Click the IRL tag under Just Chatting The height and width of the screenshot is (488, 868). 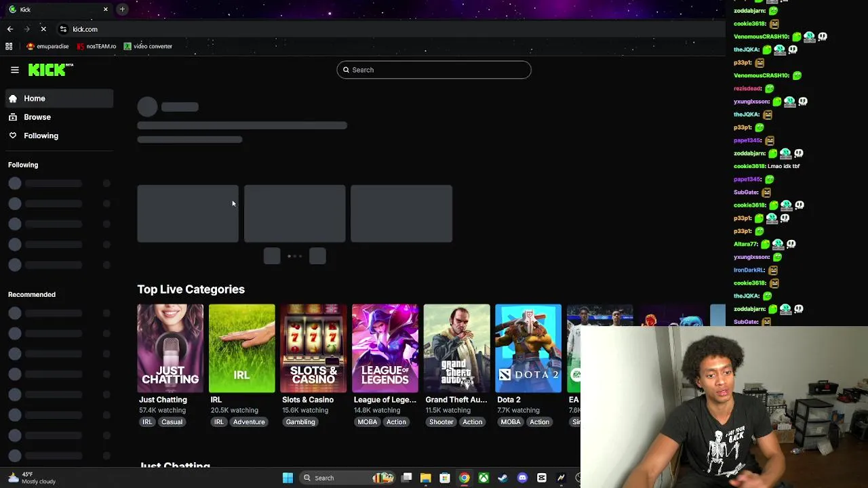pyautogui.click(x=147, y=422)
